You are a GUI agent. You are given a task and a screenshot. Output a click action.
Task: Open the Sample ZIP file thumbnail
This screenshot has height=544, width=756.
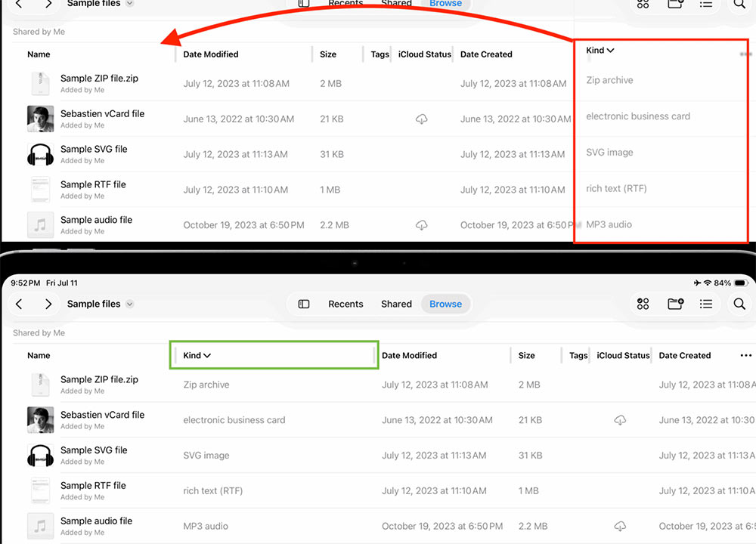coord(40,384)
